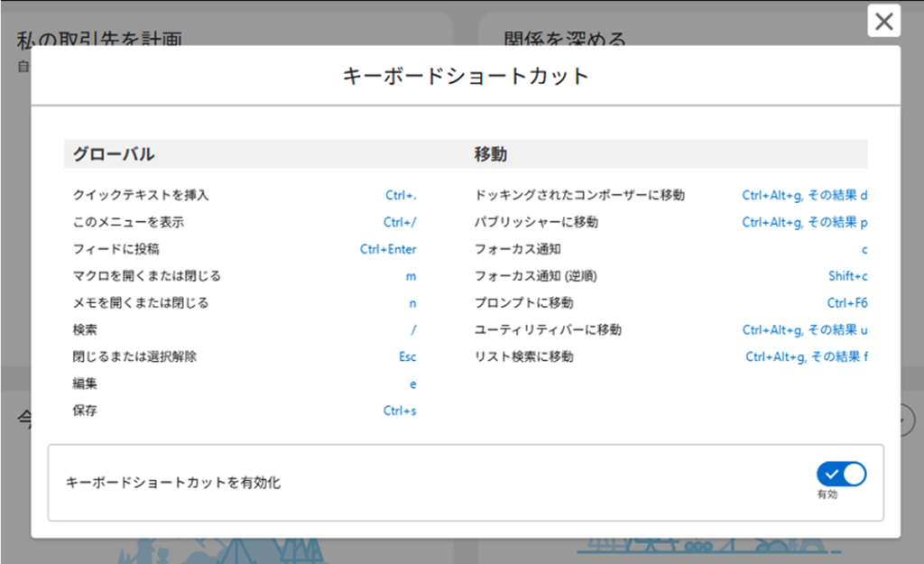Click the n shortcut for メモを開くまたは閉じる

[x=412, y=303]
